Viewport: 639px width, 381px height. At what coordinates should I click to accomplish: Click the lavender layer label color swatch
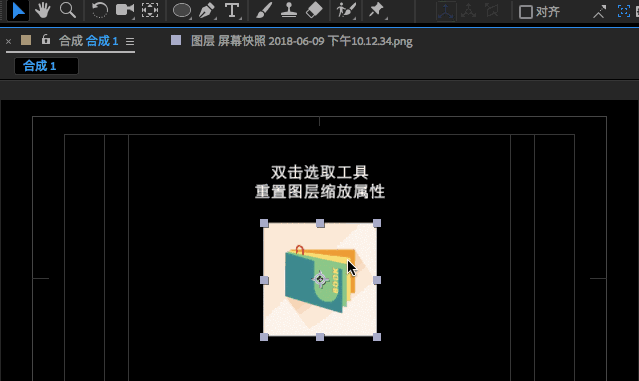[176, 40]
